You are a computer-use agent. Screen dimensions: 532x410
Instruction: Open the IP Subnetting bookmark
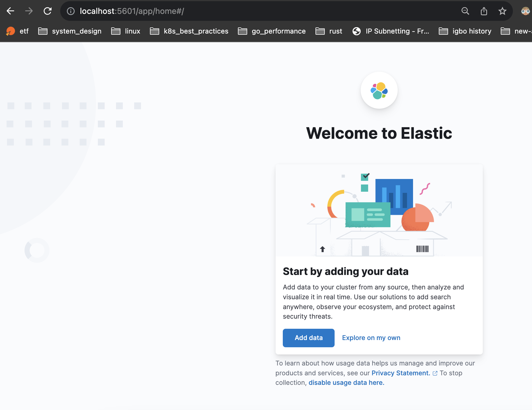coord(391,31)
